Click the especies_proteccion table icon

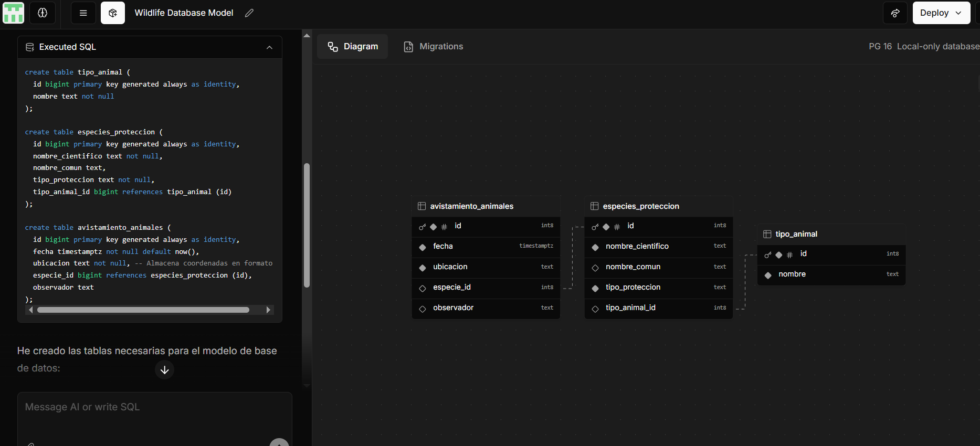[594, 206]
